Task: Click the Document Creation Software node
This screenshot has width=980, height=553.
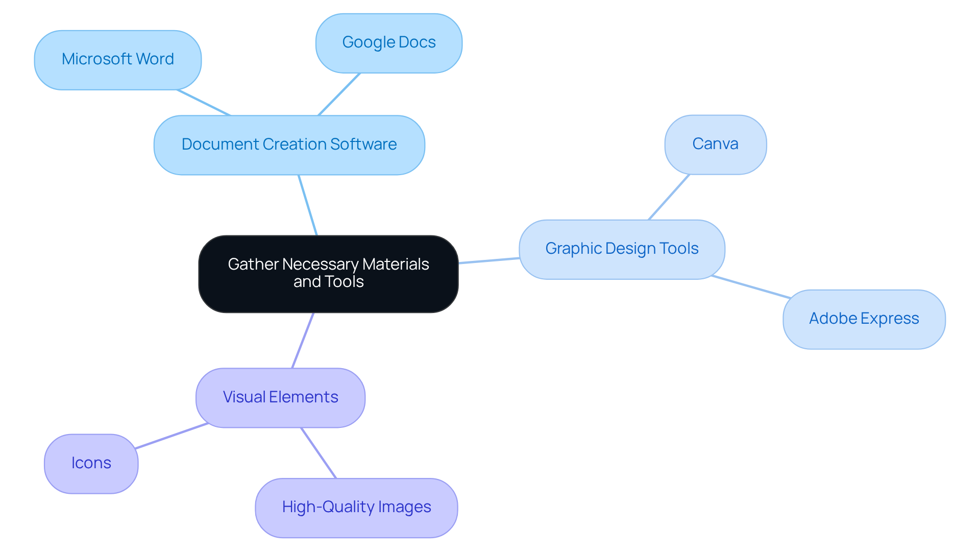Action: tap(289, 145)
